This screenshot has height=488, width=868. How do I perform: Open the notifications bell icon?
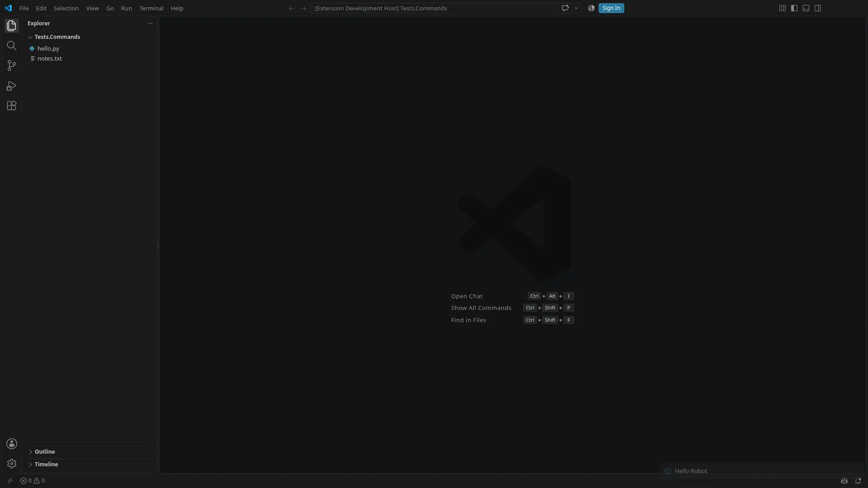point(858,481)
